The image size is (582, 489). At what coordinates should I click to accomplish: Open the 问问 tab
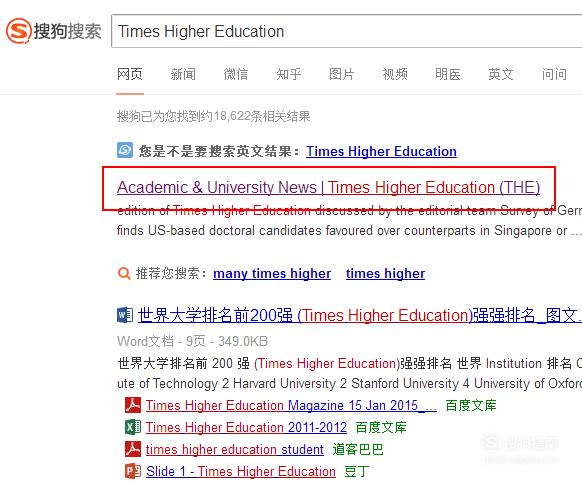pyautogui.click(x=554, y=74)
